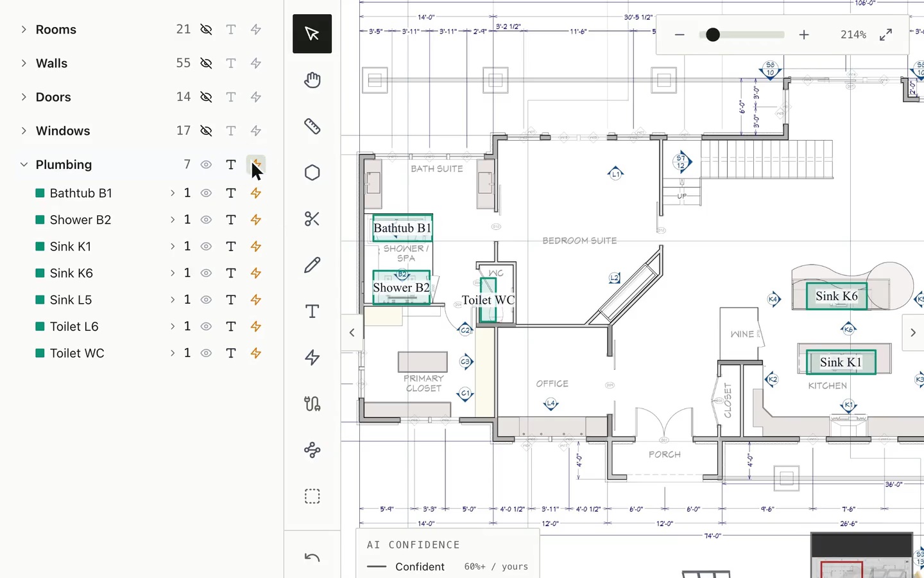Click Bathtub B1 box on floor plan
Viewport: 924px width, 578px height.
coord(402,228)
